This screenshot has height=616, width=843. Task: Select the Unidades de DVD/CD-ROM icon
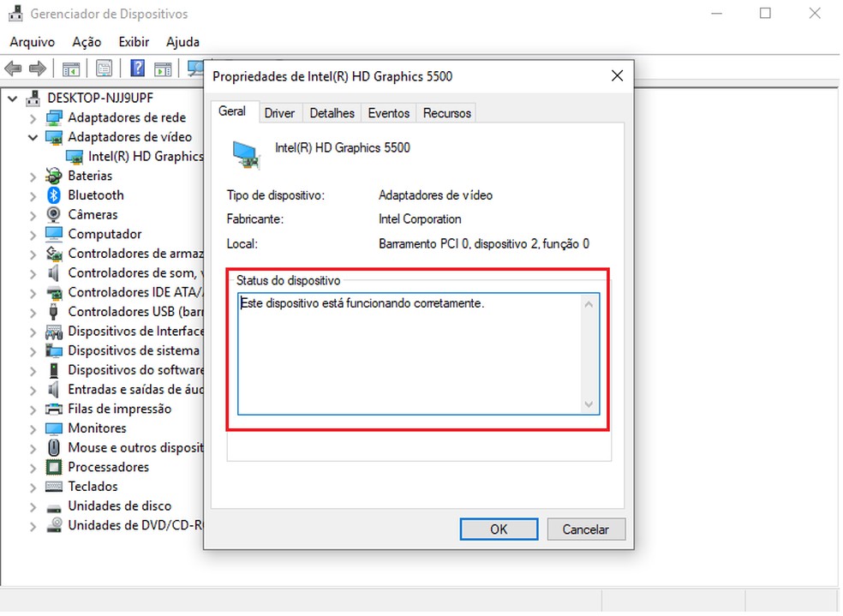[54, 525]
